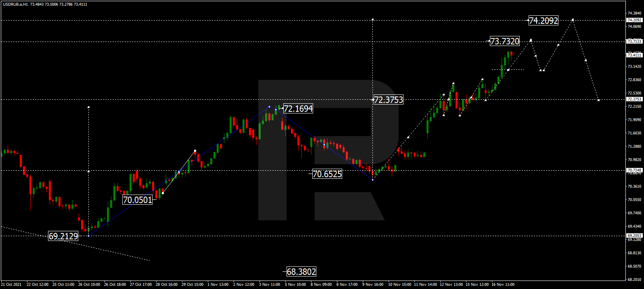Select the 72.1694 peak label

coord(298,109)
